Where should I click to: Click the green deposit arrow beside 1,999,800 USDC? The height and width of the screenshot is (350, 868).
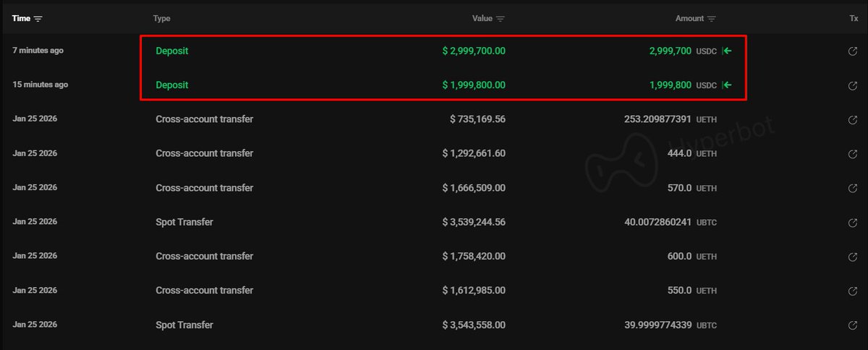pos(728,85)
